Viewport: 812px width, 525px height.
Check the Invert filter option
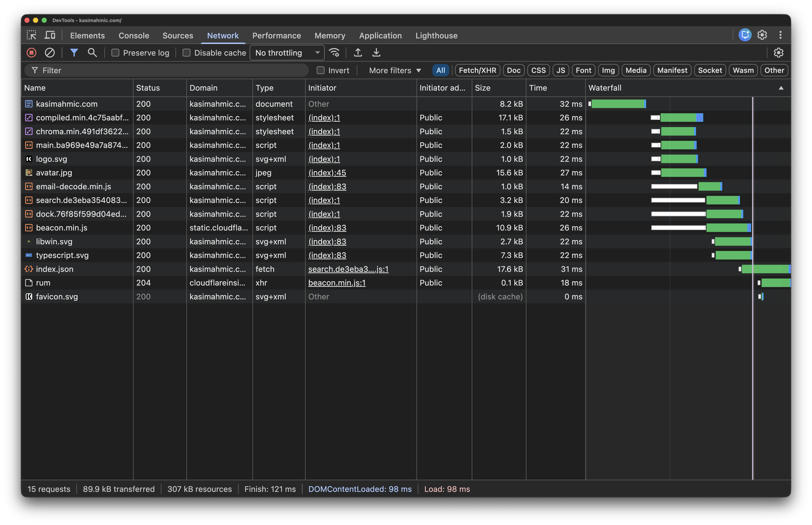tap(321, 70)
